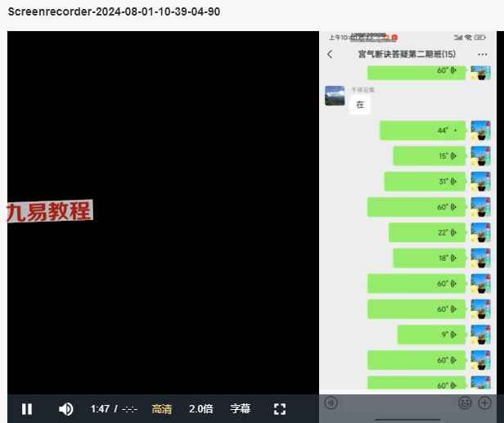Mute the video with the speaker icon
The image size is (504, 423).
pyautogui.click(x=66, y=409)
